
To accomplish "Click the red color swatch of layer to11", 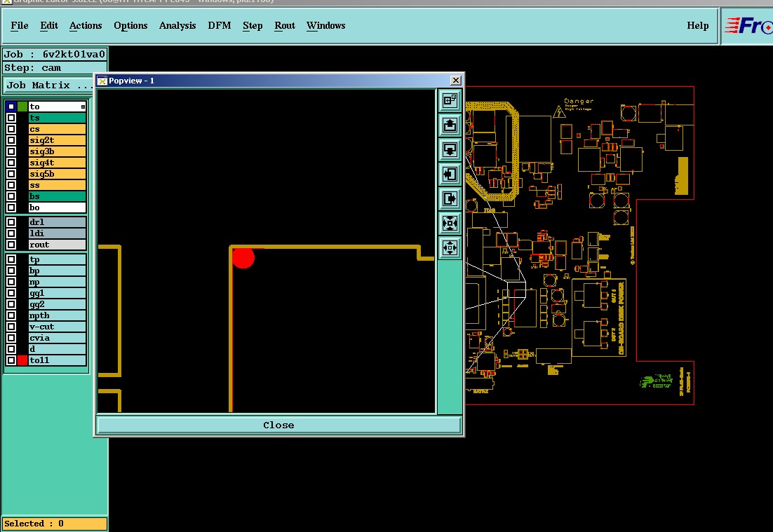I will point(22,360).
